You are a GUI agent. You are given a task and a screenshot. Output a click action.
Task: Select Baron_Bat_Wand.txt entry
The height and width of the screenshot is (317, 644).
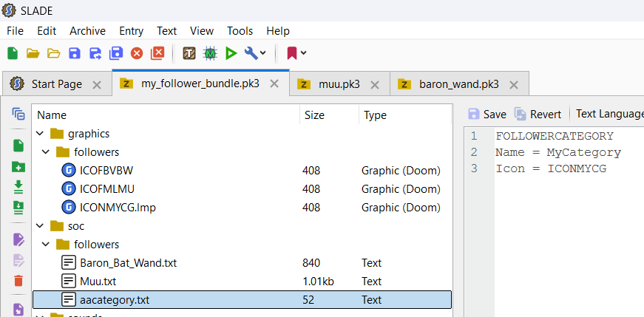tap(242, 263)
